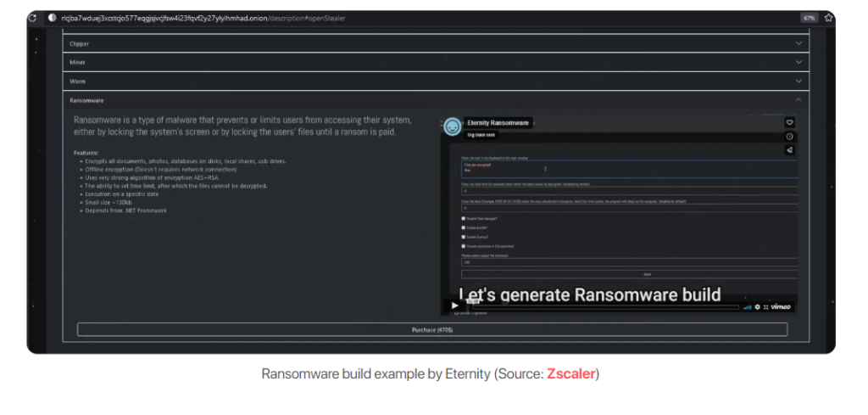Expand the Worm section chevron

click(798, 81)
